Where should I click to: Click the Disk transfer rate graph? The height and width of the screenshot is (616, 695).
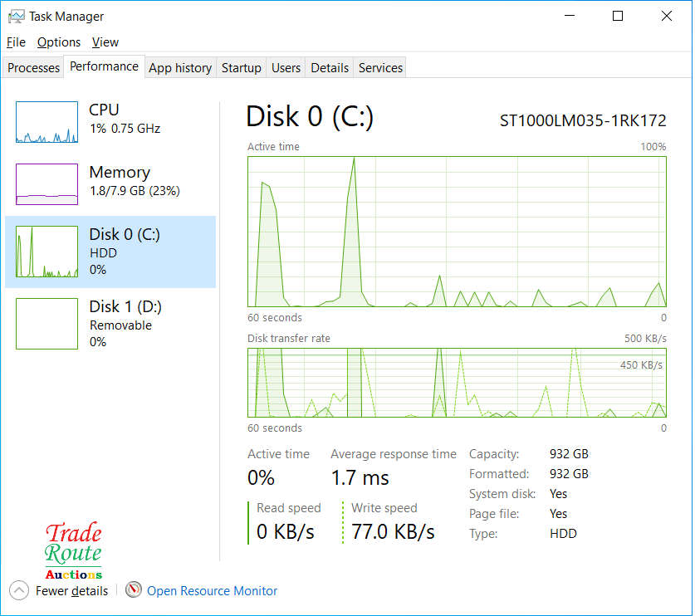pos(457,382)
